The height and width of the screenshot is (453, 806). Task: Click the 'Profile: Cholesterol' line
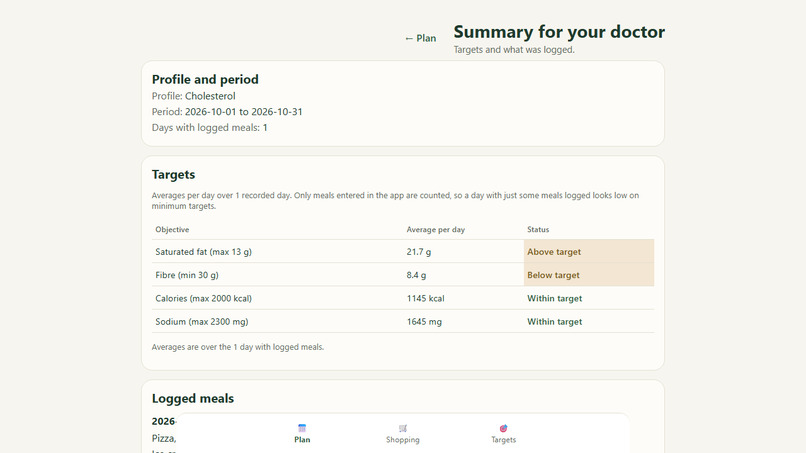click(x=193, y=96)
